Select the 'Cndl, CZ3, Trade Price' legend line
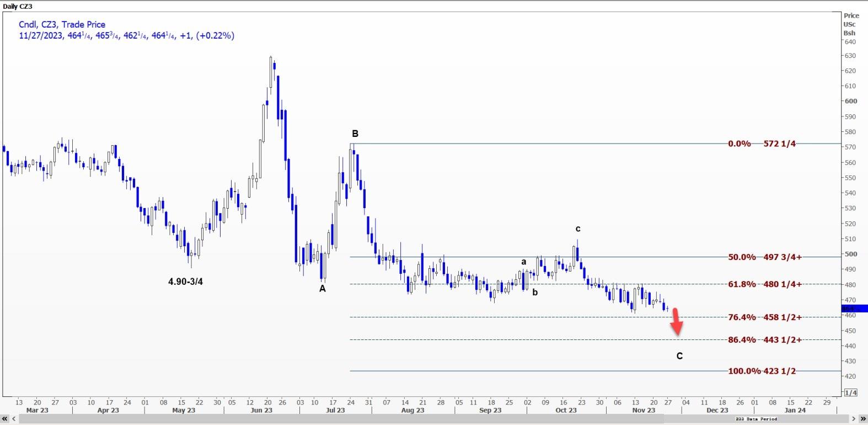This screenshot has width=868, height=425. click(62, 24)
